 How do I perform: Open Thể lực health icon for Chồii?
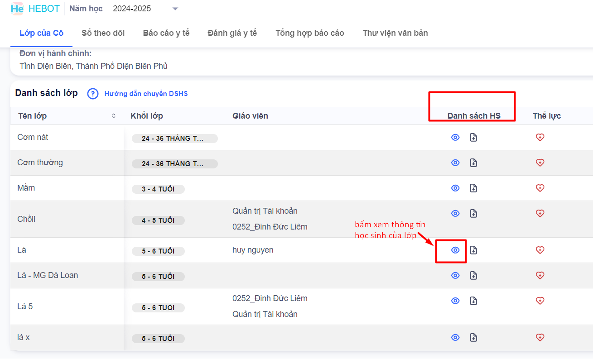point(540,214)
